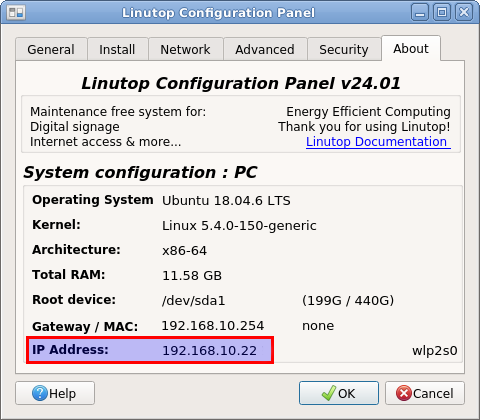
Task: Close the Linutop Configuration Panel window
Action: pos(464,13)
